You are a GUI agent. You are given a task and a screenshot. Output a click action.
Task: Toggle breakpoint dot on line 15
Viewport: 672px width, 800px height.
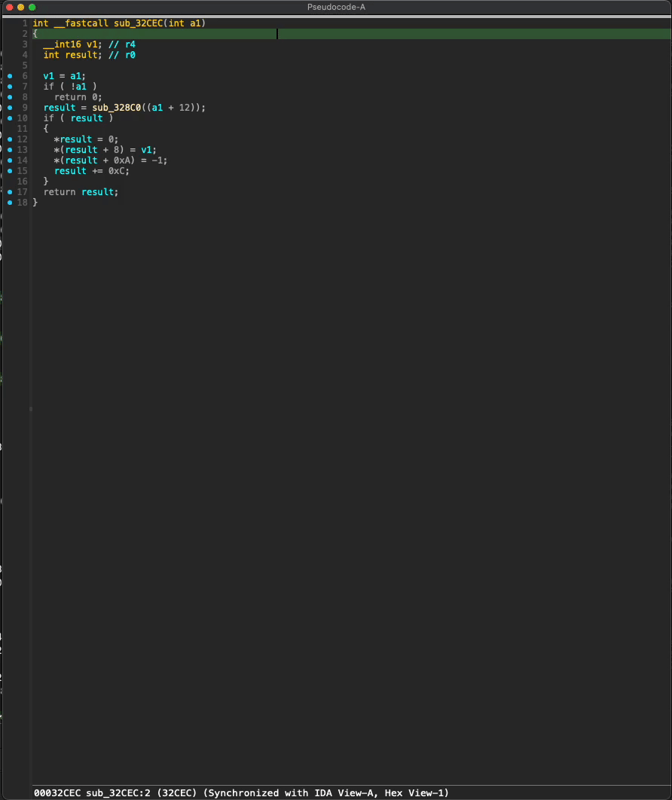(x=10, y=171)
